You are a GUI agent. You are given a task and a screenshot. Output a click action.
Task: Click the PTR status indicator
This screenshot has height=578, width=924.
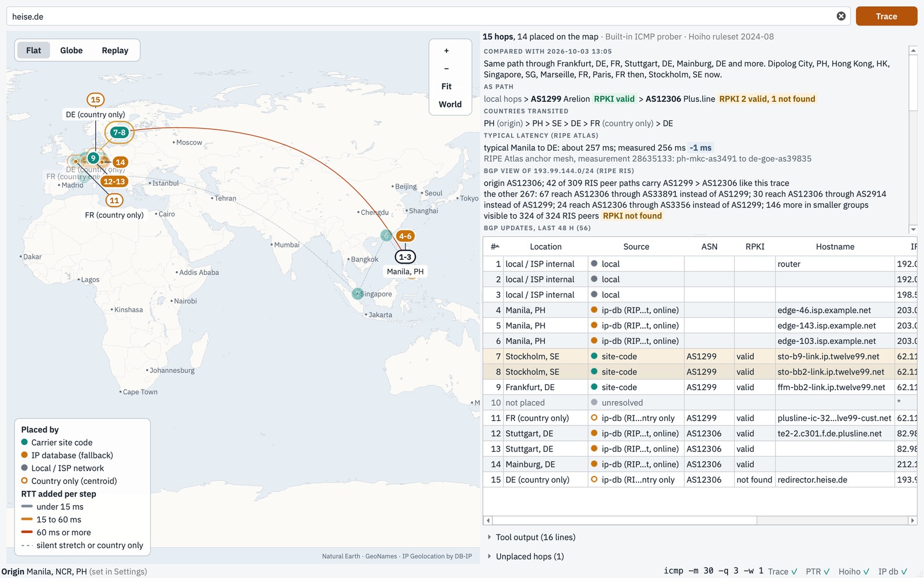pos(818,571)
